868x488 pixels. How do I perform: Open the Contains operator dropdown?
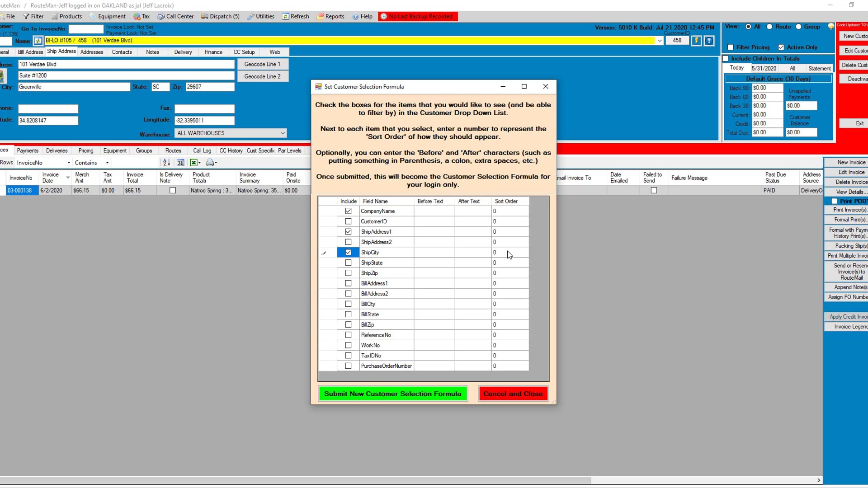(x=107, y=163)
